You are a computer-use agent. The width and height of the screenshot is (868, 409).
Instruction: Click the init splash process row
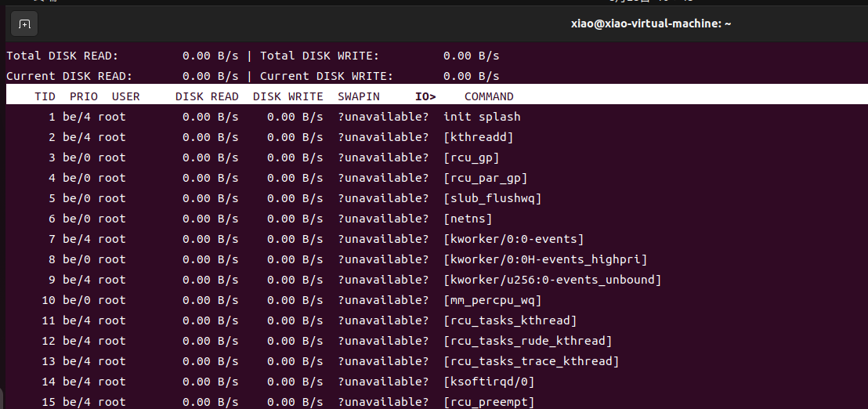click(x=437, y=117)
